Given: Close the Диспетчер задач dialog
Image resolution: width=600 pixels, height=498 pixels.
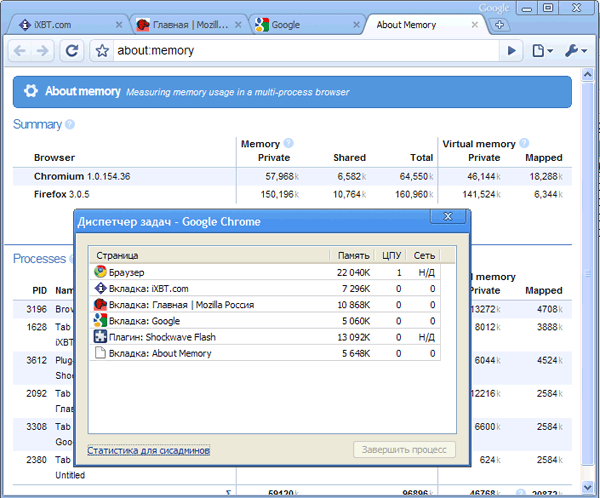Looking at the screenshot, I should click(x=448, y=217).
